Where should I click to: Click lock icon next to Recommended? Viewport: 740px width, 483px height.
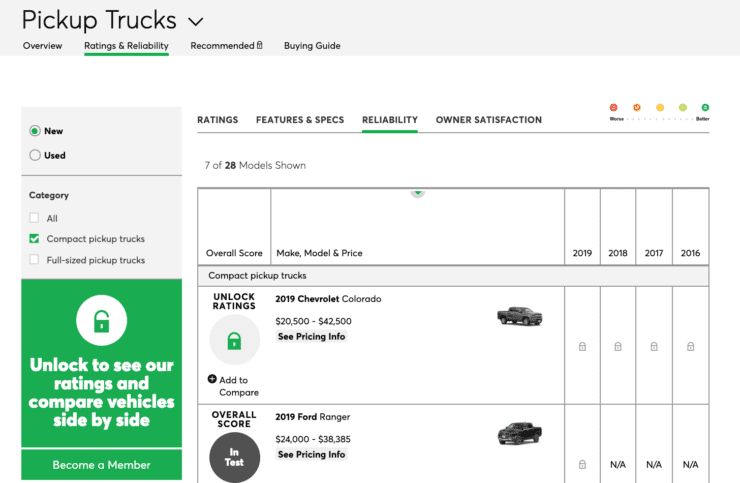(x=260, y=45)
